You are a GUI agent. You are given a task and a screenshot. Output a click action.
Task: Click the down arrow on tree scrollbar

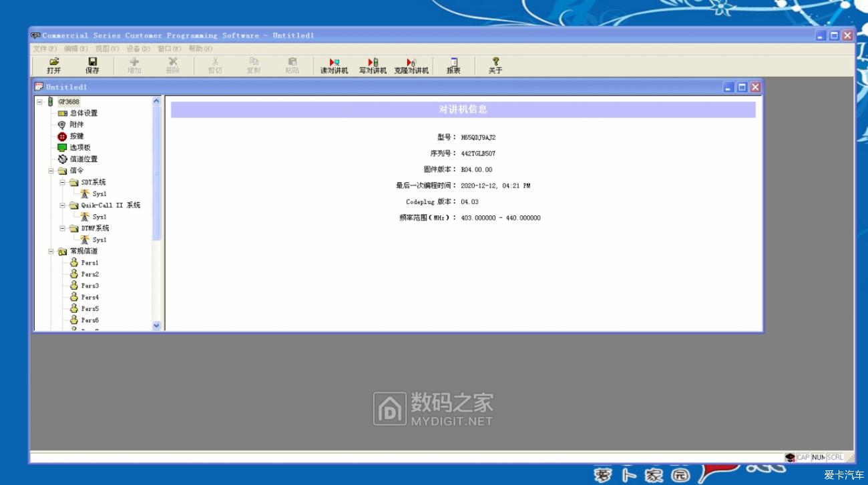[x=156, y=326]
